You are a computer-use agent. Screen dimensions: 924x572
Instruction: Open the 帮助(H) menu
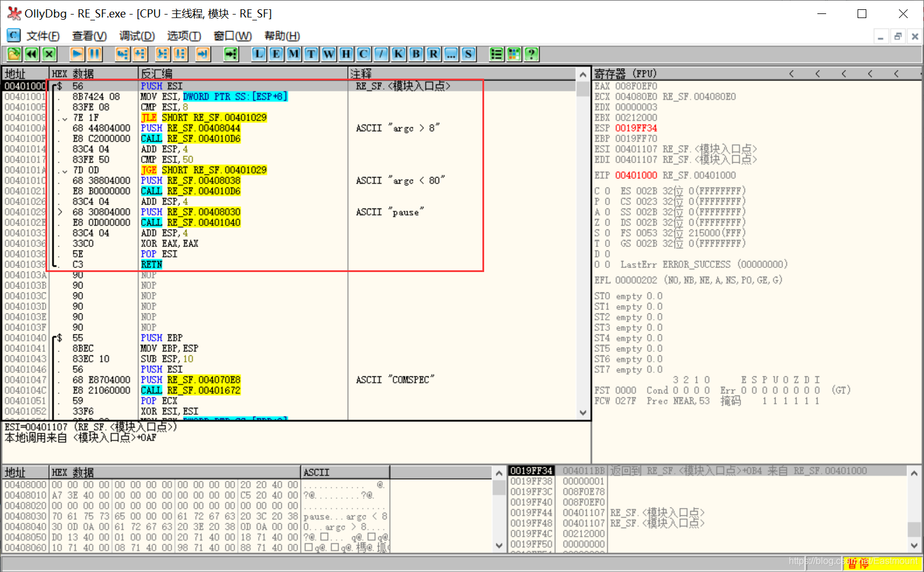click(x=282, y=36)
